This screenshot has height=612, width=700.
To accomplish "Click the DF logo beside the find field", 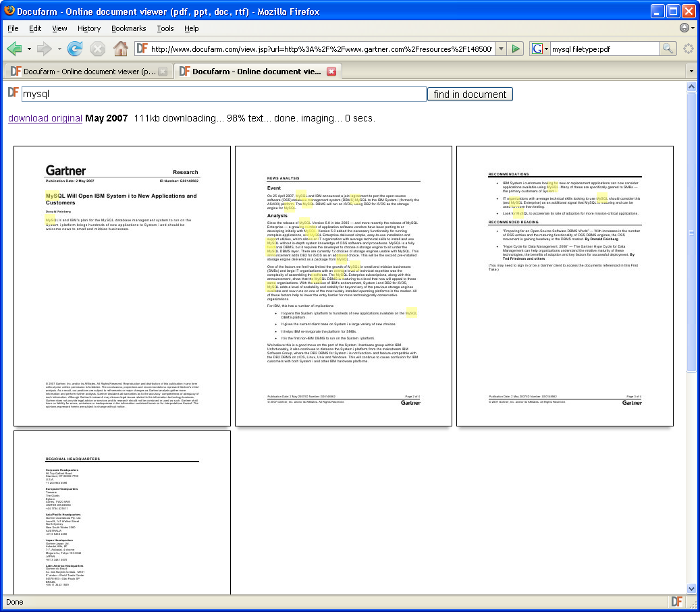I will [14, 93].
